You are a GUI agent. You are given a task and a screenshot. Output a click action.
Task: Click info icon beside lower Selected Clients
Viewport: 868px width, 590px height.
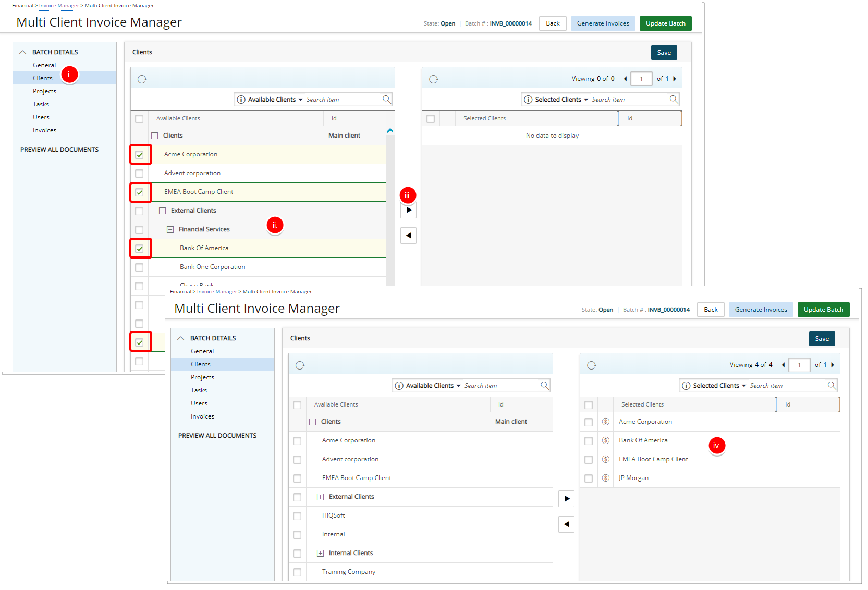[x=686, y=386]
